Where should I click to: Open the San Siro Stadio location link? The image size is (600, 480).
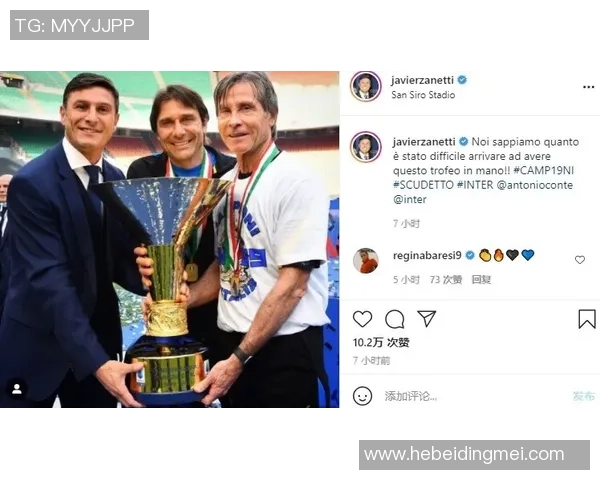423,95
